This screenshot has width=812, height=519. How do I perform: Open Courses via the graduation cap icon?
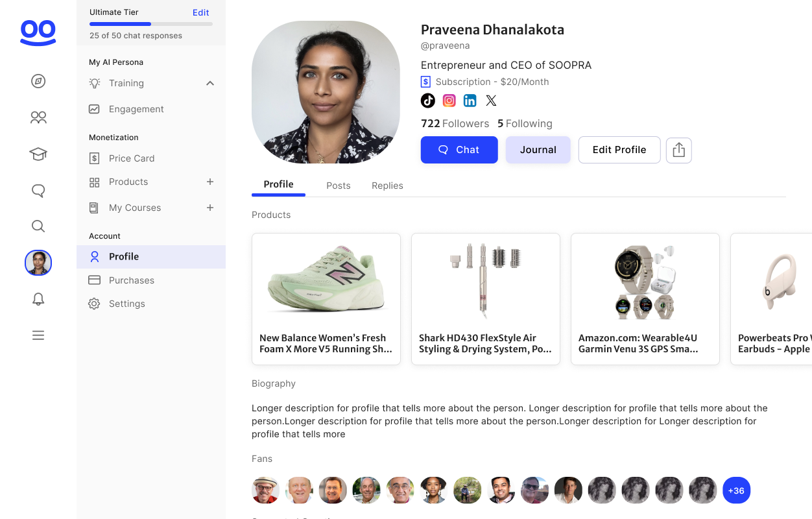[38, 154]
